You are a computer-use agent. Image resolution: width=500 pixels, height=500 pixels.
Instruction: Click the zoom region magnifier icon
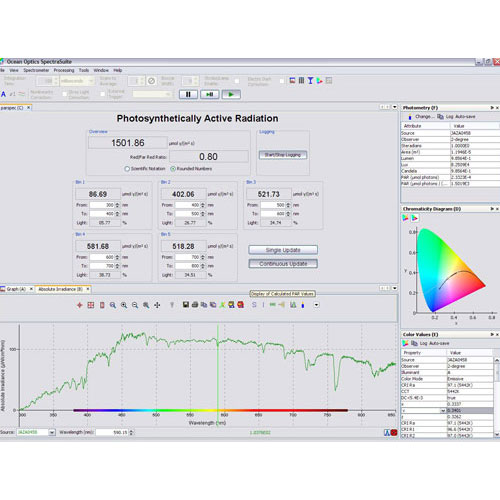146,305
